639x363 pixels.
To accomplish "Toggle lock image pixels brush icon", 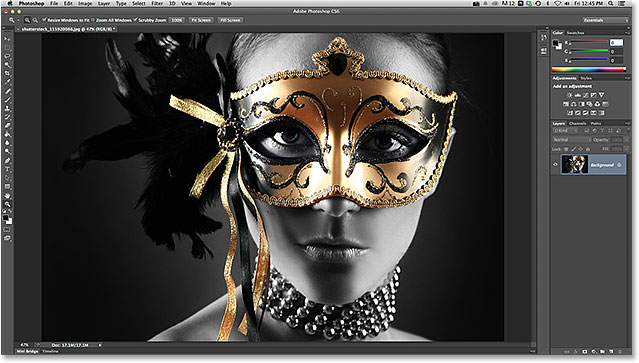I will point(574,149).
